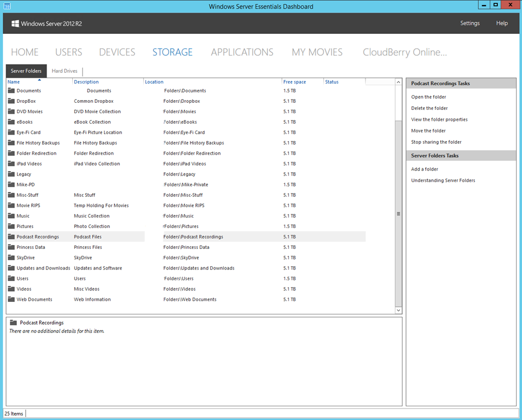Screen dimensions: 522x420
Task: Click Stop sharing the folder
Action: click(436, 142)
